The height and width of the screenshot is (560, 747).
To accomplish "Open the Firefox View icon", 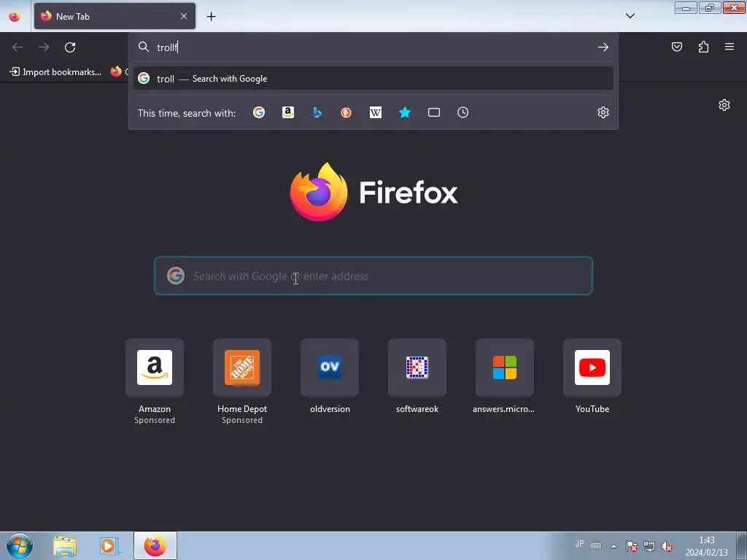I will [15, 16].
